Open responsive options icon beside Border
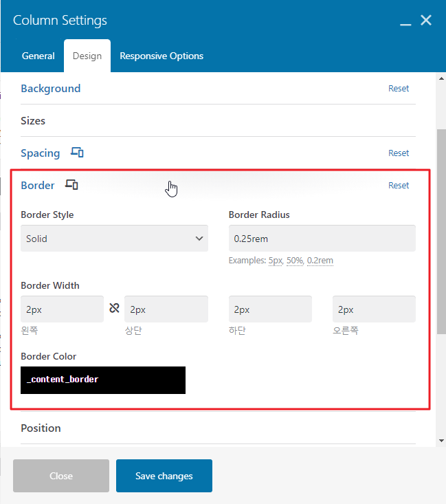Viewport: 446px width, 504px height. pos(71,184)
